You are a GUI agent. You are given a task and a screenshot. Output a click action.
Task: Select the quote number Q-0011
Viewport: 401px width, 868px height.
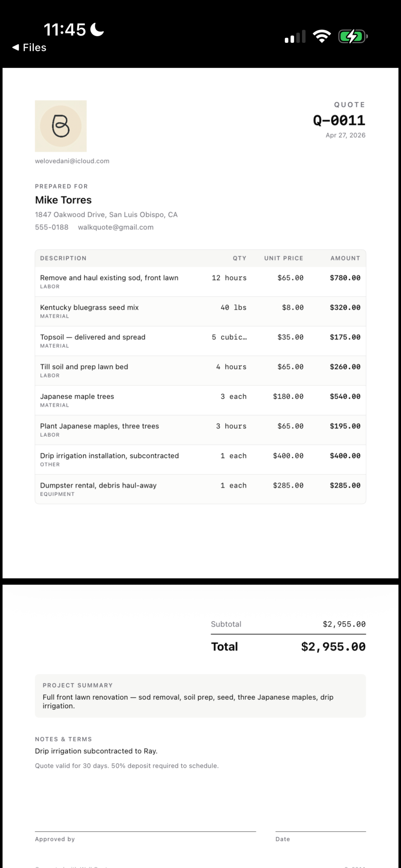pos(339,120)
